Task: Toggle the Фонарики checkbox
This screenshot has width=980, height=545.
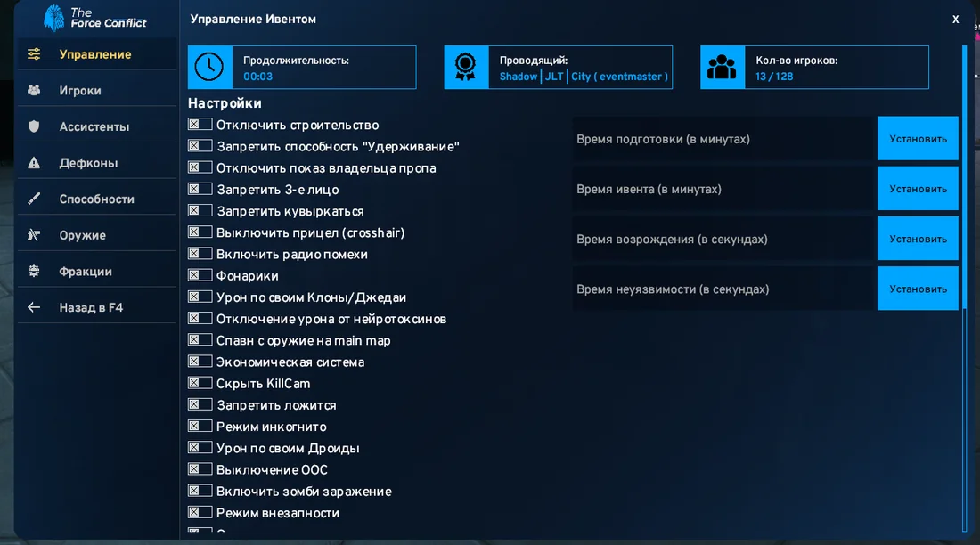Action: (x=200, y=275)
